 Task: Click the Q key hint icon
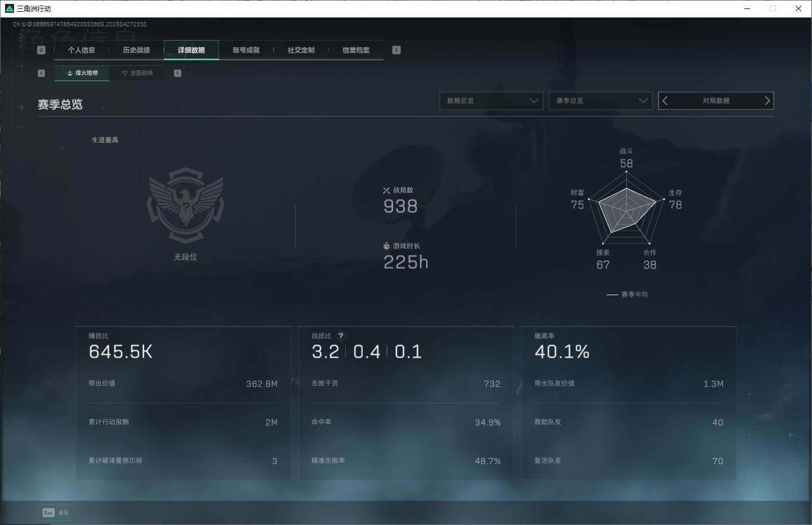point(41,50)
